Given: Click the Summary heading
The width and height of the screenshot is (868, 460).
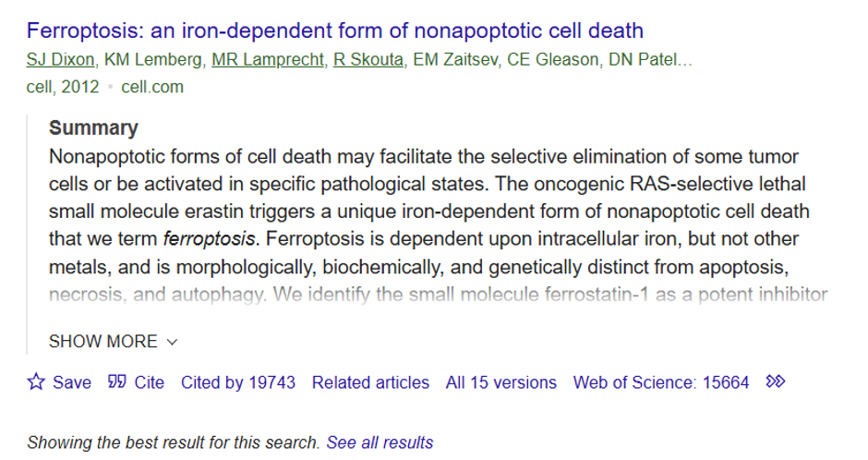Looking at the screenshot, I should point(93,127).
